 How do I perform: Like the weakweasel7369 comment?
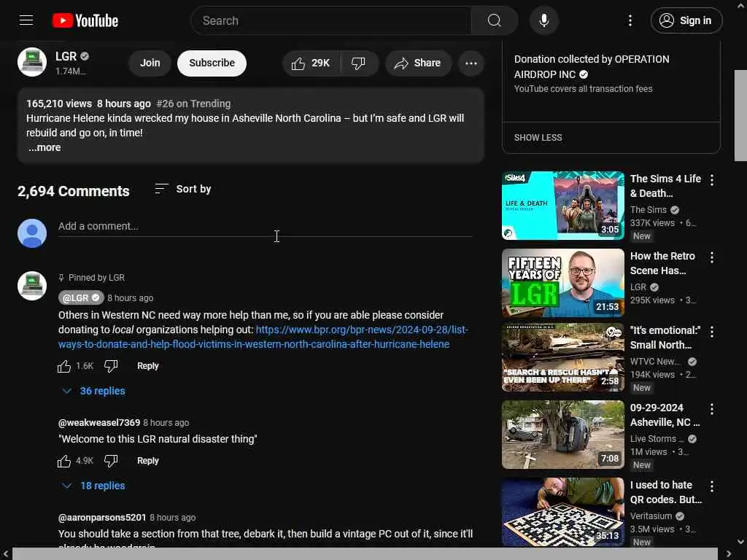tap(64, 461)
